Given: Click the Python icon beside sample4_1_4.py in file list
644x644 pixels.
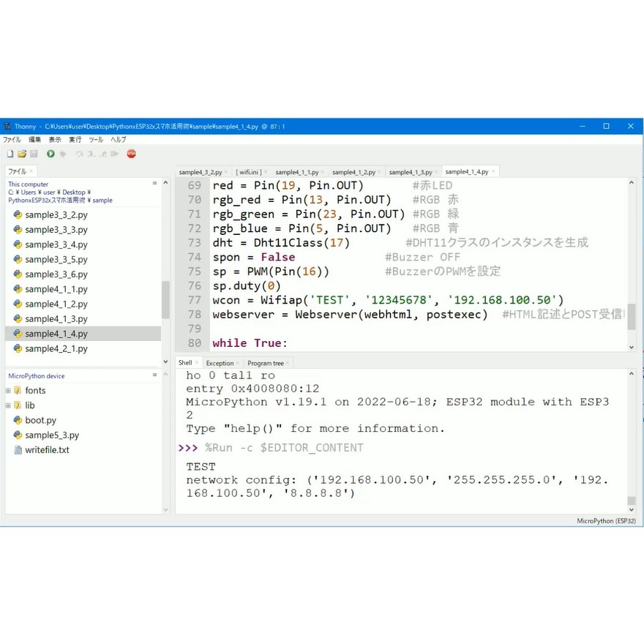Looking at the screenshot, I should (x=18, y=334).
